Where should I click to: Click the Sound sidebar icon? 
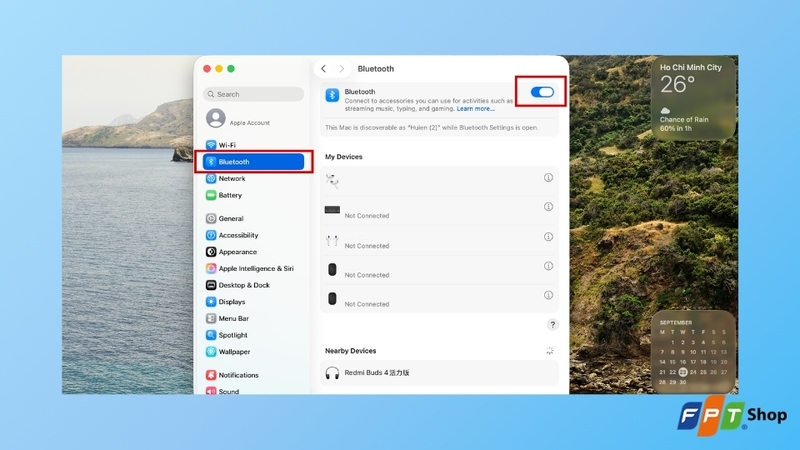[x=211, y=391]
